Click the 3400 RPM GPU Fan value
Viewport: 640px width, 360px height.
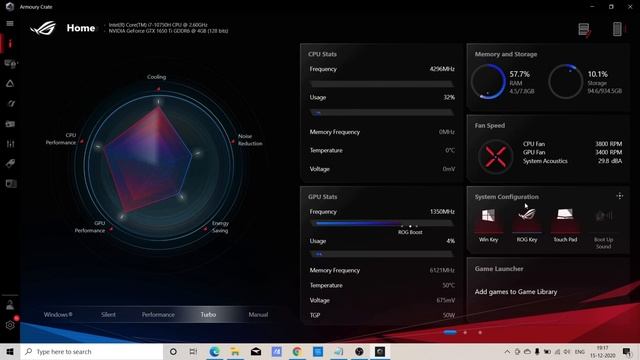coord(609,152)
